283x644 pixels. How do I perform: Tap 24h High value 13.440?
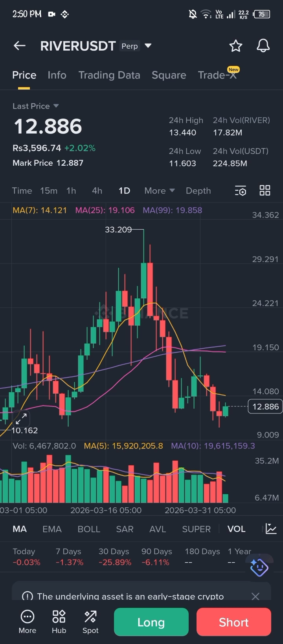(x=182, y=132)
